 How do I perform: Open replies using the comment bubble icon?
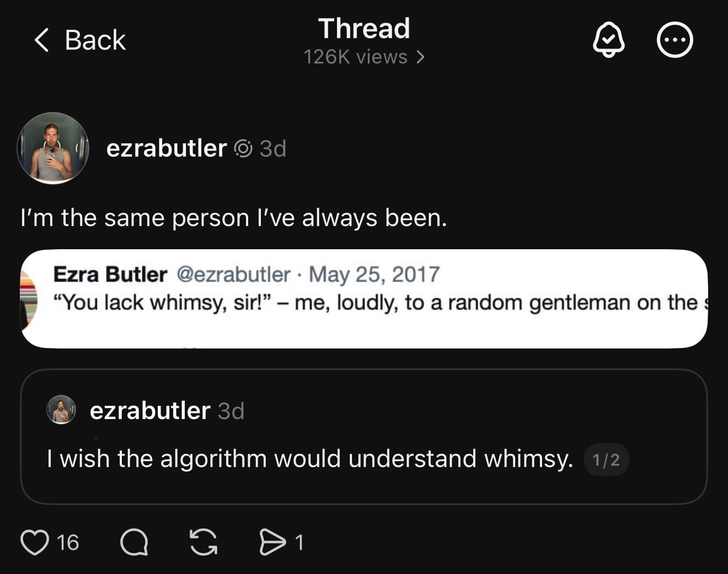(x=134, y=542)
